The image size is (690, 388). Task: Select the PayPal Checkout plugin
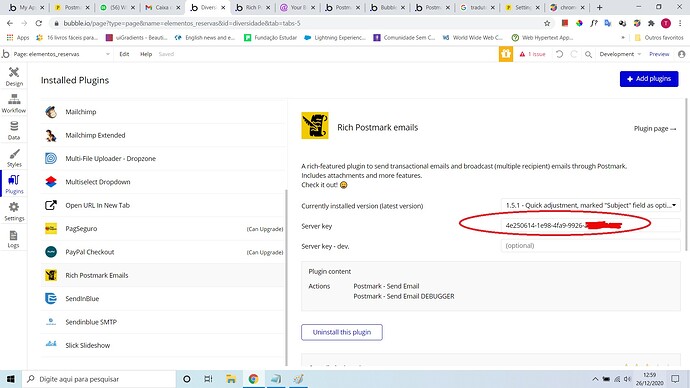[x=163, y=252]
